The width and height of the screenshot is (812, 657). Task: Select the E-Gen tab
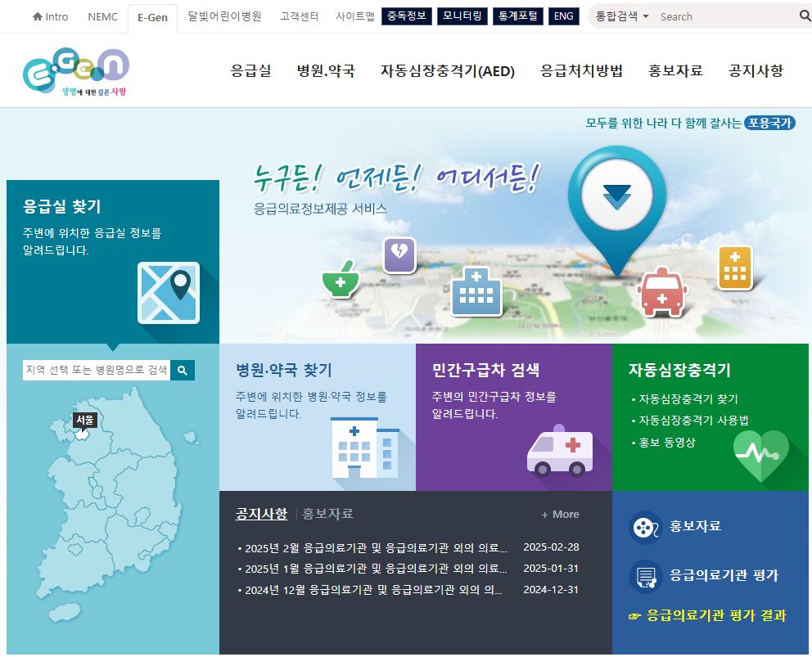pyautogui.click(x=153, y=18)
